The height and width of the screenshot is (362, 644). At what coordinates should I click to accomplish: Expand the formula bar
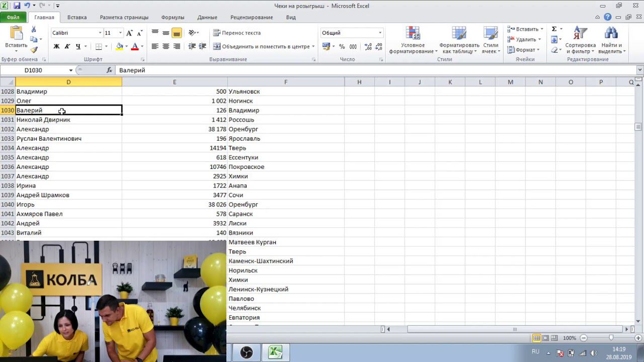click(x=639, y=70)
